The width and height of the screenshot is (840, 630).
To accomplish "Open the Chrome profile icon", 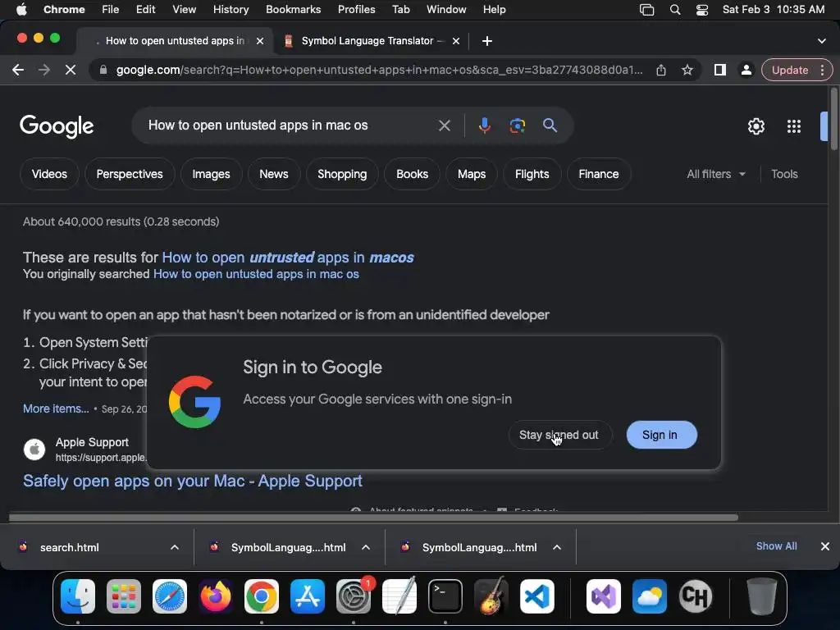I will (x=746, y=70).
